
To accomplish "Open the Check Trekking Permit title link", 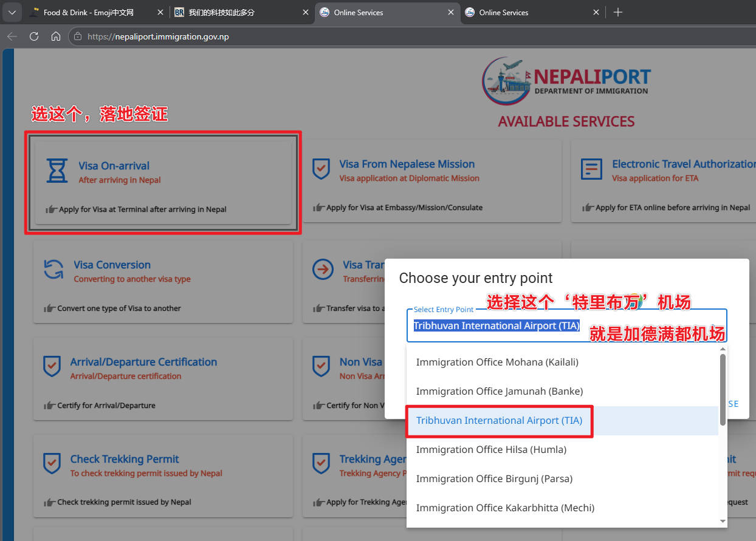I will pos(124,459).
